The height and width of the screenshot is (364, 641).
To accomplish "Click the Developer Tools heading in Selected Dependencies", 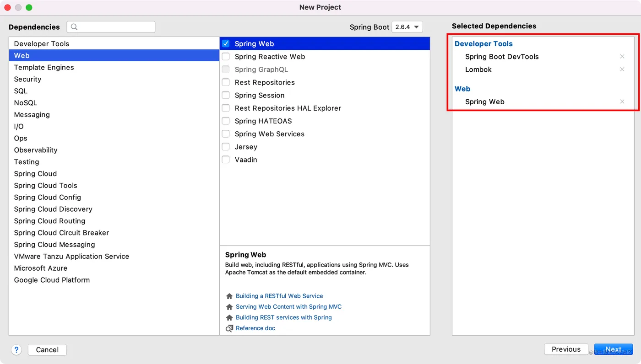I will (x=483, y=44).
